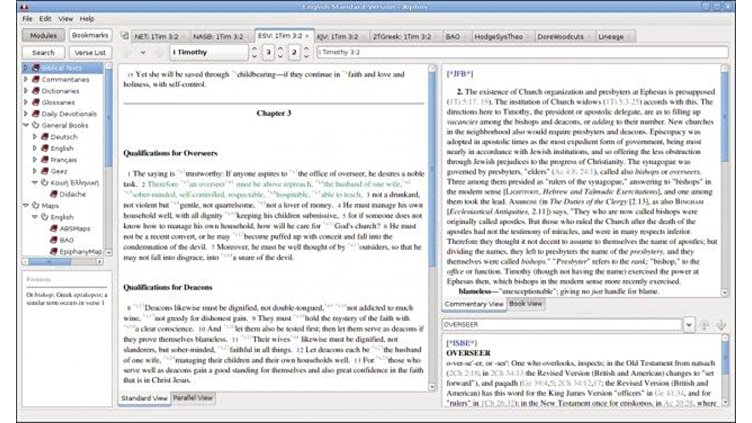Collapse the General Books tree node
This screenshot has width=752, height=423.
coord(26,125)
